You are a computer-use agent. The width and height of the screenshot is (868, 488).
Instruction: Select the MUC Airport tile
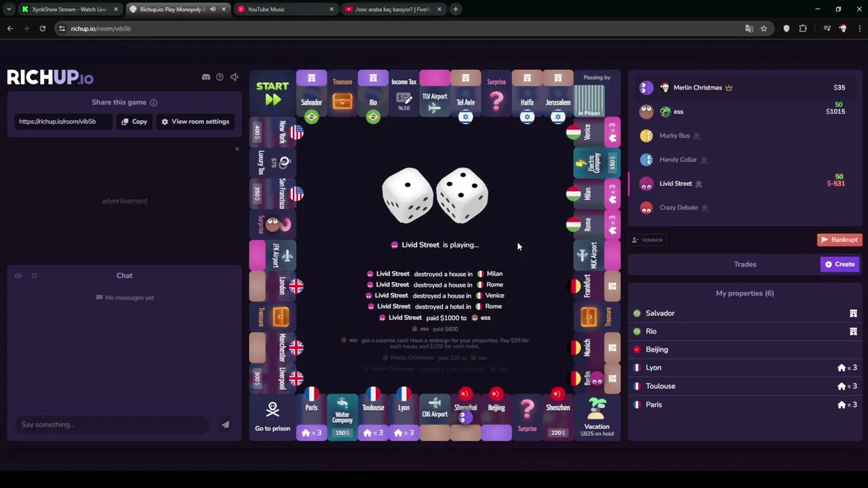[x=597, y=256]
